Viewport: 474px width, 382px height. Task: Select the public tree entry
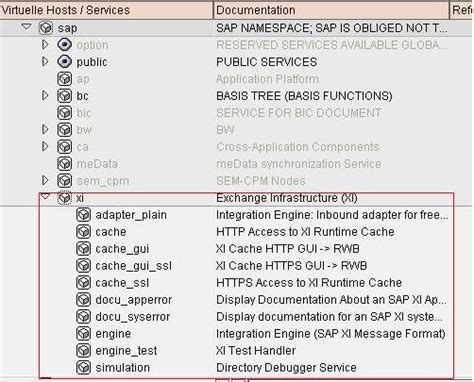click(92, 62)
